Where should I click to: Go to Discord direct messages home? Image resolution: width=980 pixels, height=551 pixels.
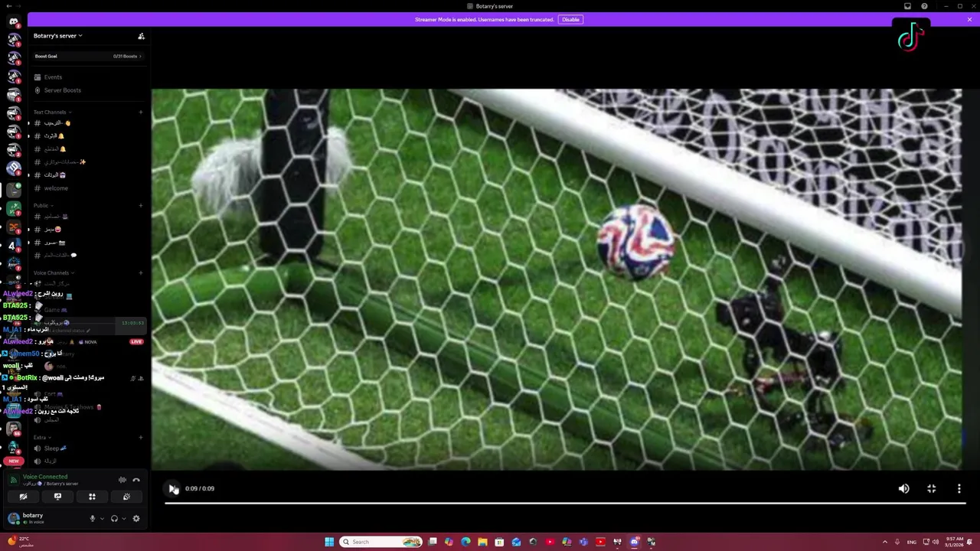coord(13,21)
